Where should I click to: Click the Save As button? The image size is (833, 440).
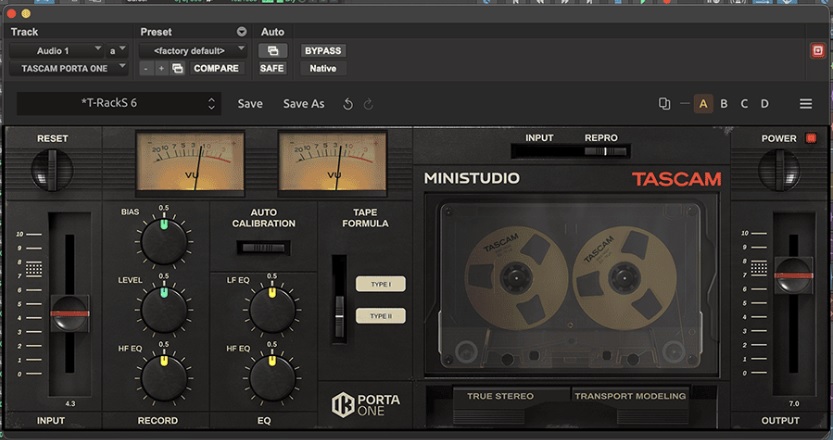pos(304,104)
